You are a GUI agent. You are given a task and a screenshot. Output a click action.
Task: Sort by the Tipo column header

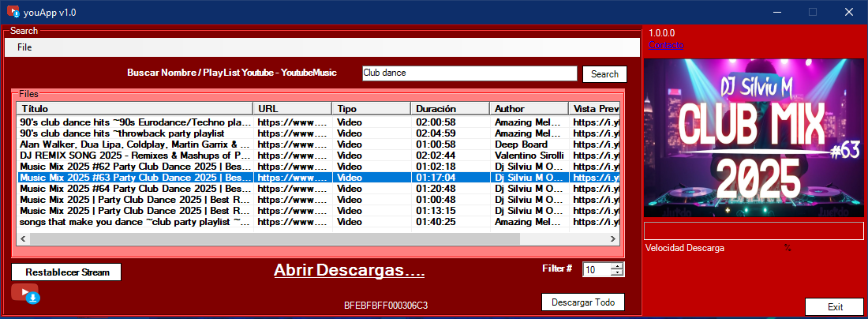(371, 108)
